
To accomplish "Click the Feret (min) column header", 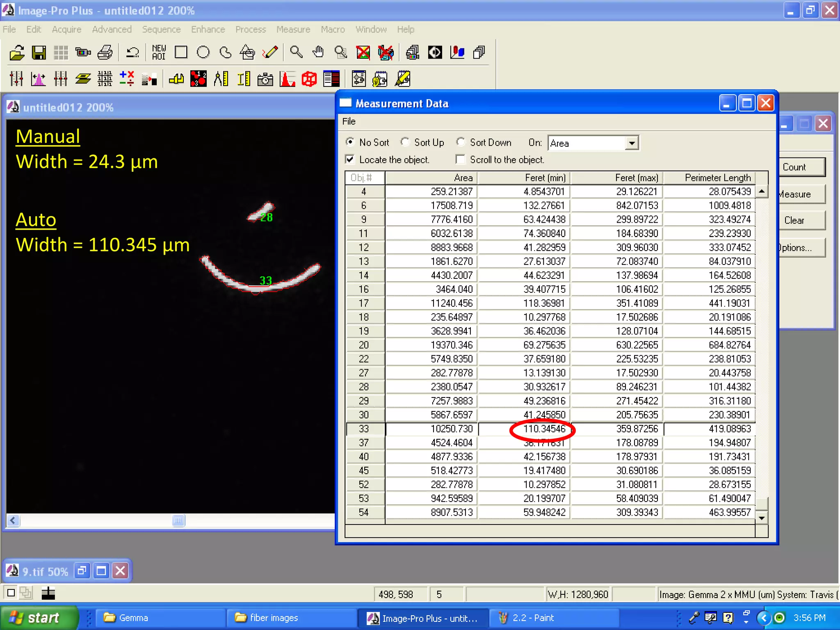I will coord(524,178).
